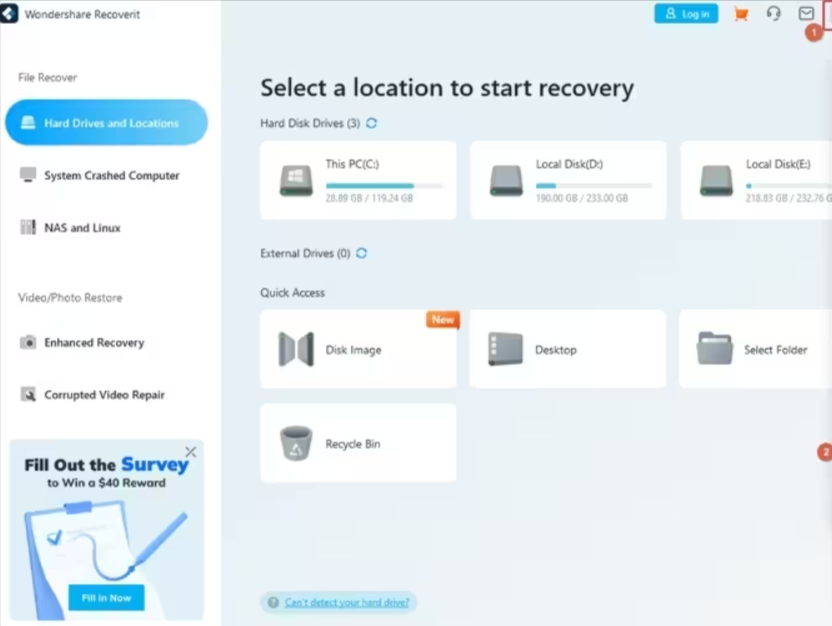Select the Local Disk(E:) drive label
The width and height of the screenshot is (832, 626).
click(x=778, y=164)
